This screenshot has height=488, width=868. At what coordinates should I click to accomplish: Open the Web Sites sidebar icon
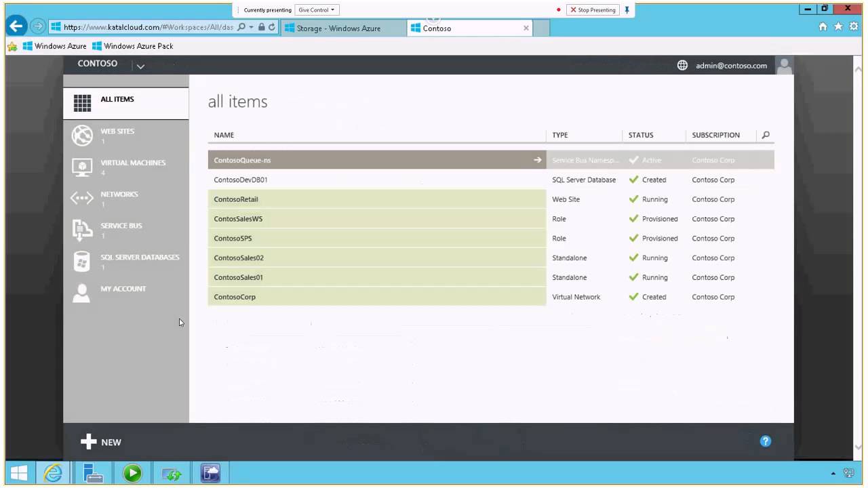[x=82, y=136]
